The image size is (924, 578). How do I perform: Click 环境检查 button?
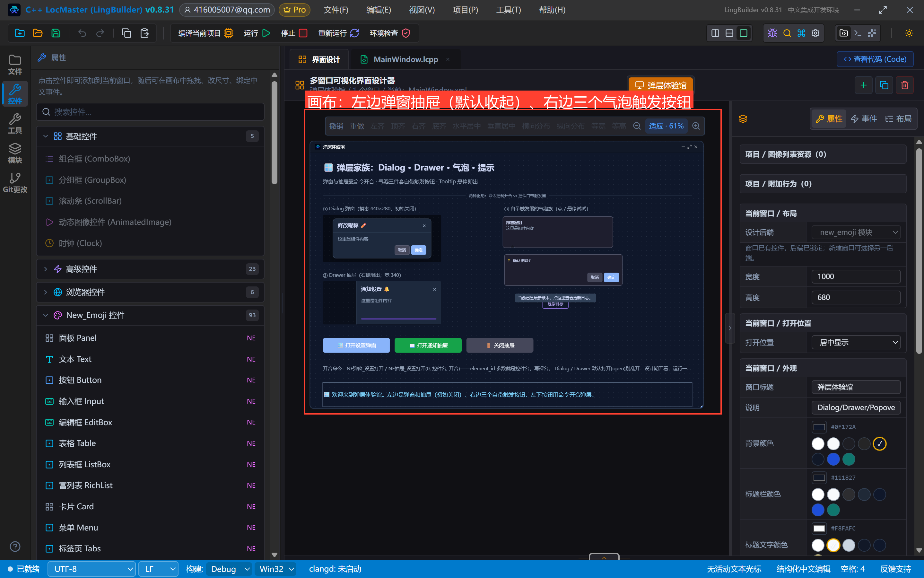tap(389, 33)
